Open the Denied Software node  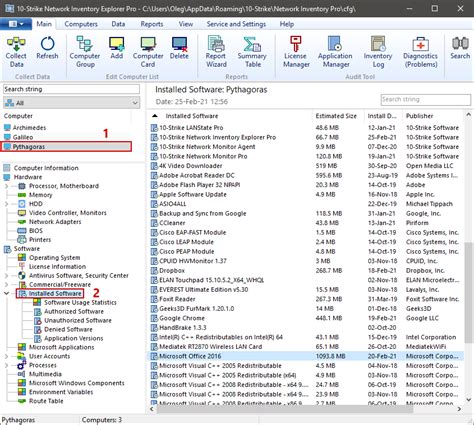(x=68, y=330)
